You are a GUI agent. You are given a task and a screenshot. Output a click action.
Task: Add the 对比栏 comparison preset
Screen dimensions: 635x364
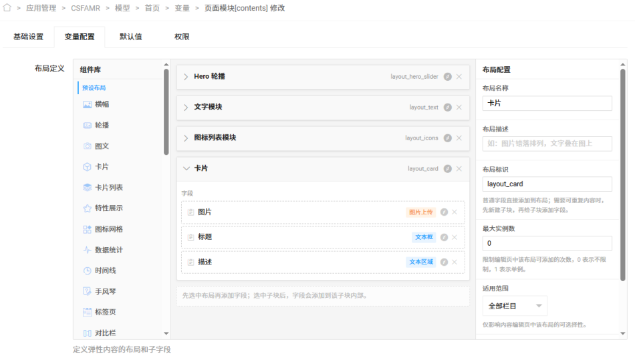pos(100,333)
